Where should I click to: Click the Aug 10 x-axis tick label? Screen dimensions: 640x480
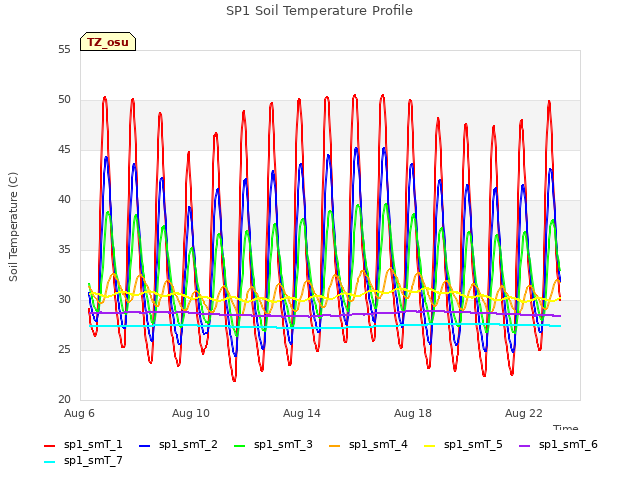(x=191, y=413)
